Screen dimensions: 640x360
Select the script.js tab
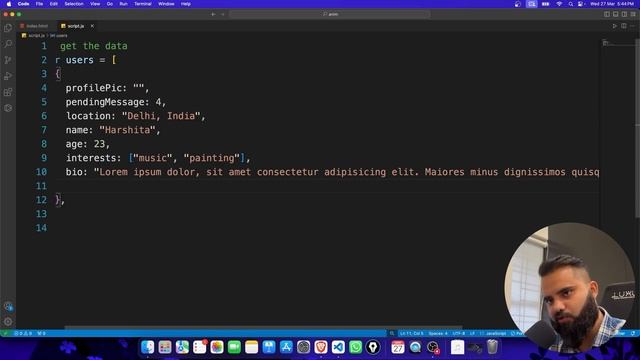tap(76, 26)
